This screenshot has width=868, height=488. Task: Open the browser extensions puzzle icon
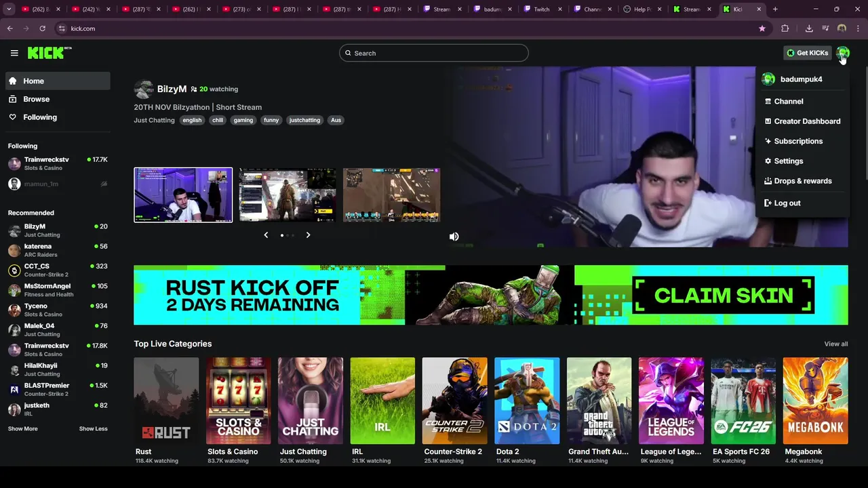click(x=785, y=28)
